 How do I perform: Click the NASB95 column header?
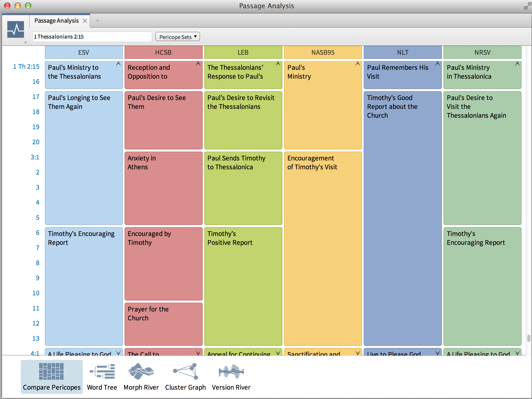pyautogui.click(x=323, y=52)
